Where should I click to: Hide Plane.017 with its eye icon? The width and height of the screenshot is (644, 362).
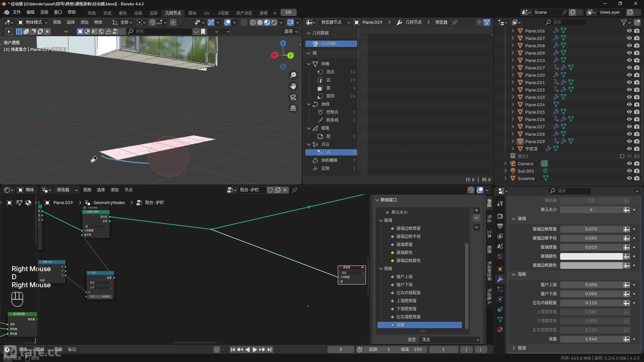(x=629, y=68)
